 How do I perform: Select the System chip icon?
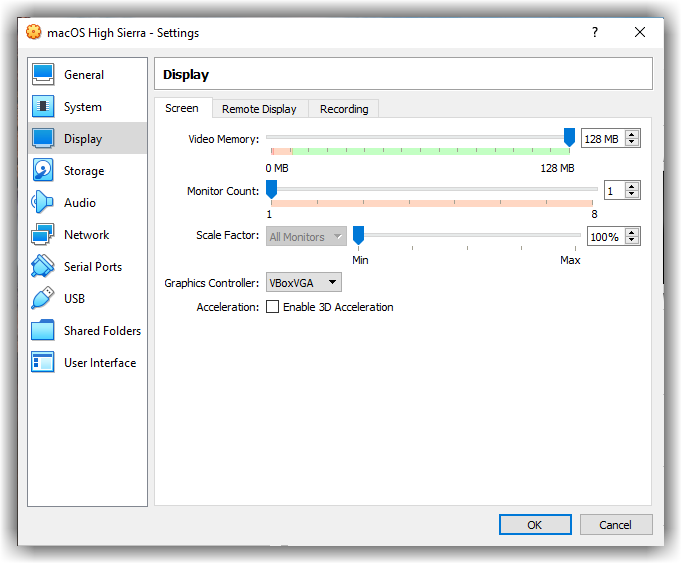click(x=43, y=107)
